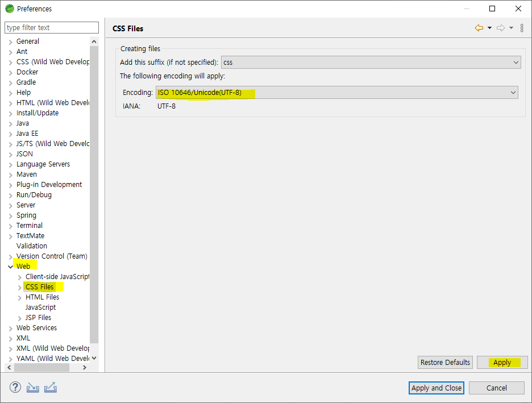Image resolution: width=532 pixels, height=403 pixels.
Task: Select the Language Servers category
Action: coord(43,164)
